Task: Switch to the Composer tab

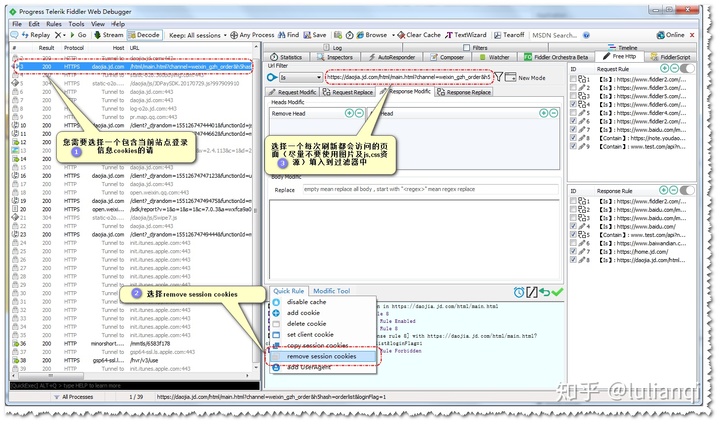Action: 447,57
